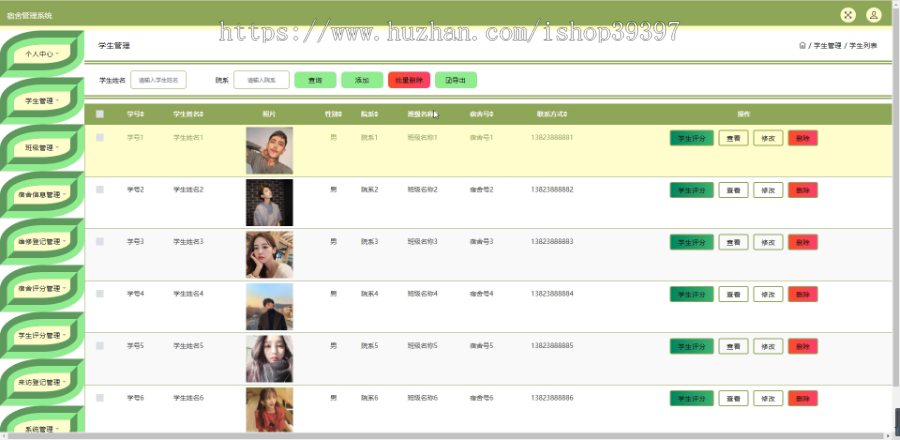Click the 宿舍管理系统 title in header
The width and height of the screenshot is (900, 440).
[29, 15]
